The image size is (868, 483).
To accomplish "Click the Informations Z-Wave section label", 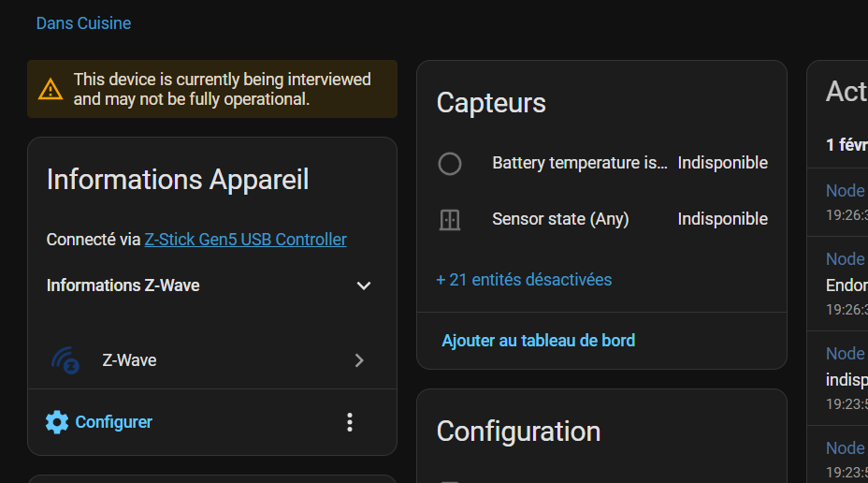I will tap(123, 285).
